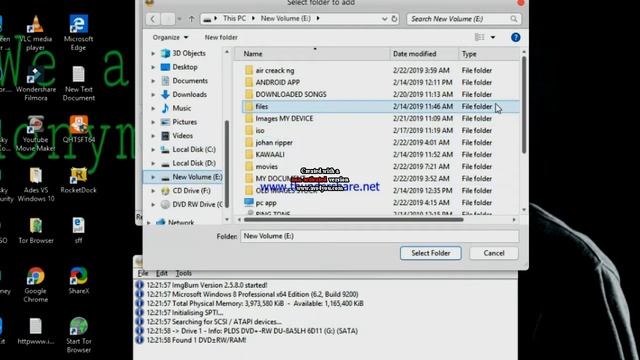The width and height of the screenshot is (640, 360).
Task: Expand the 3D Objects tree node
Action: pos(153,53)
